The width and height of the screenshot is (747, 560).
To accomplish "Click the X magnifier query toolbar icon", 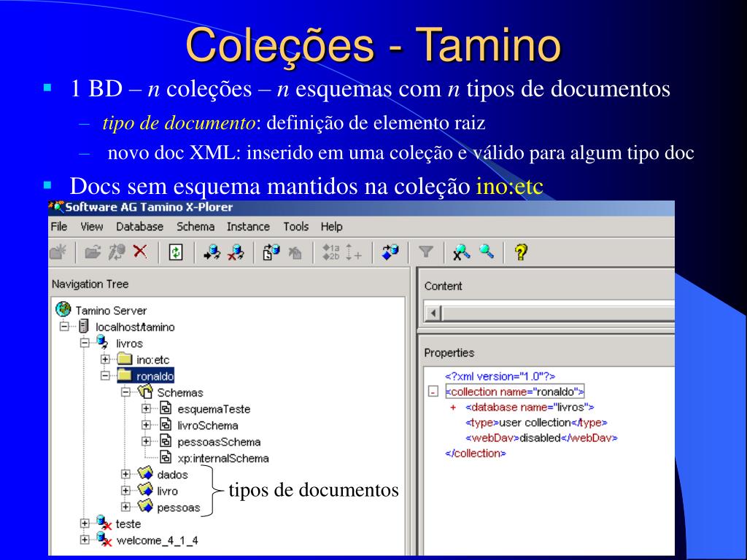I will tap(461, 252).
